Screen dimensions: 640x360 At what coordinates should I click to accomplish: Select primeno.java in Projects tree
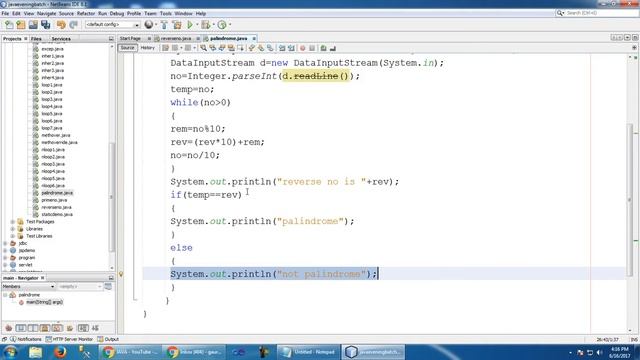[54, 200]
